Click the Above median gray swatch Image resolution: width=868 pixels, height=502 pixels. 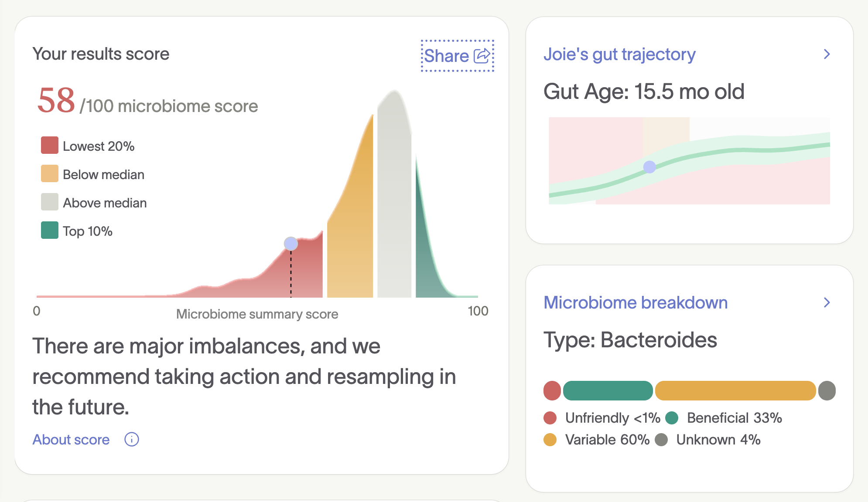(50, 202)
